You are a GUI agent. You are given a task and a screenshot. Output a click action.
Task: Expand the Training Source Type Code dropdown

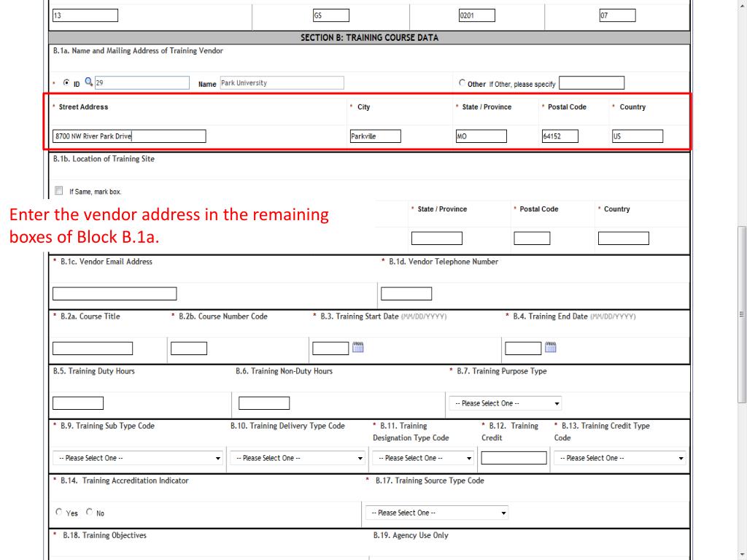pyautogui.click(x=436, y=513)
